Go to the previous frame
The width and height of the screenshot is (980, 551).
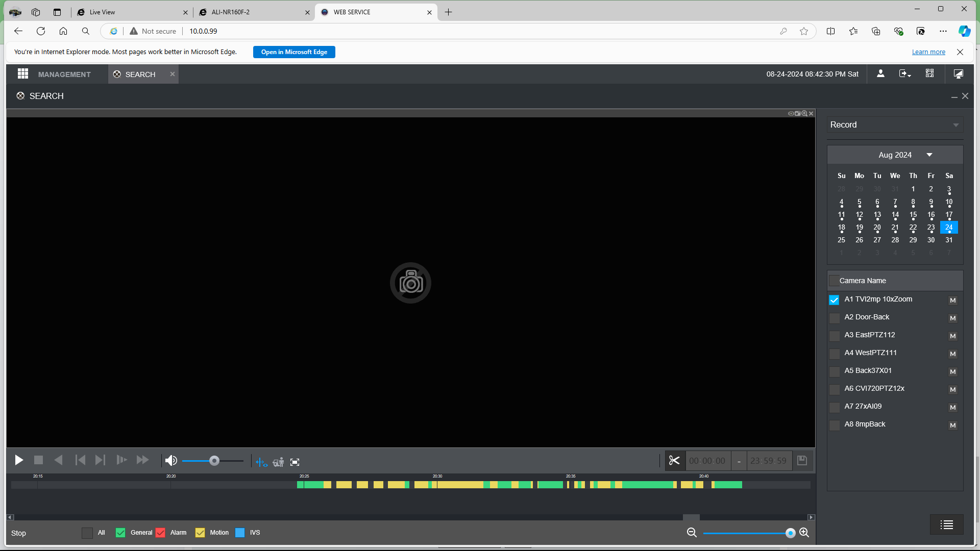[x=80, y=461]
